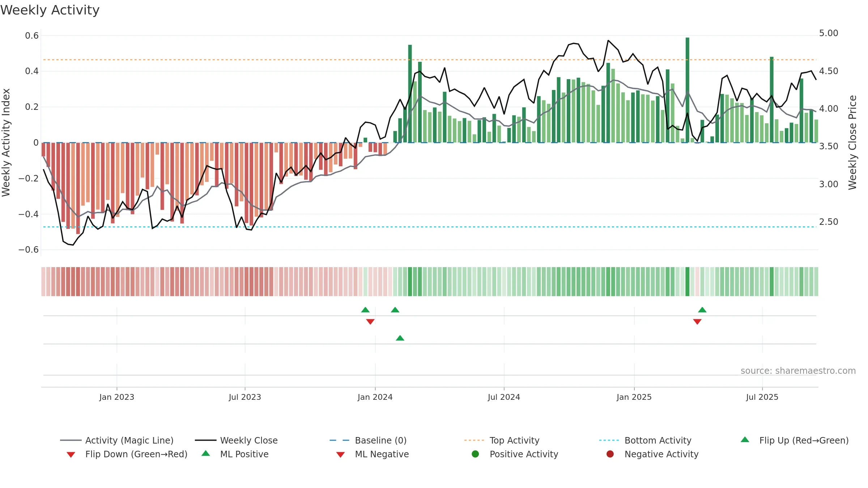Click the source: sharemaestro.com text
868x488 pixels.
coord(798,371)
